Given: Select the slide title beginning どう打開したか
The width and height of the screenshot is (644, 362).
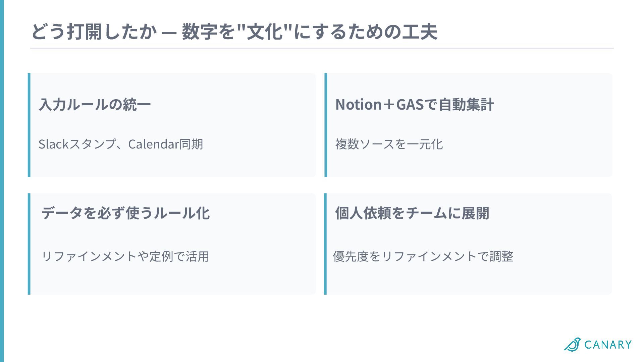Looking at the screenshot, I should [234, 32].
